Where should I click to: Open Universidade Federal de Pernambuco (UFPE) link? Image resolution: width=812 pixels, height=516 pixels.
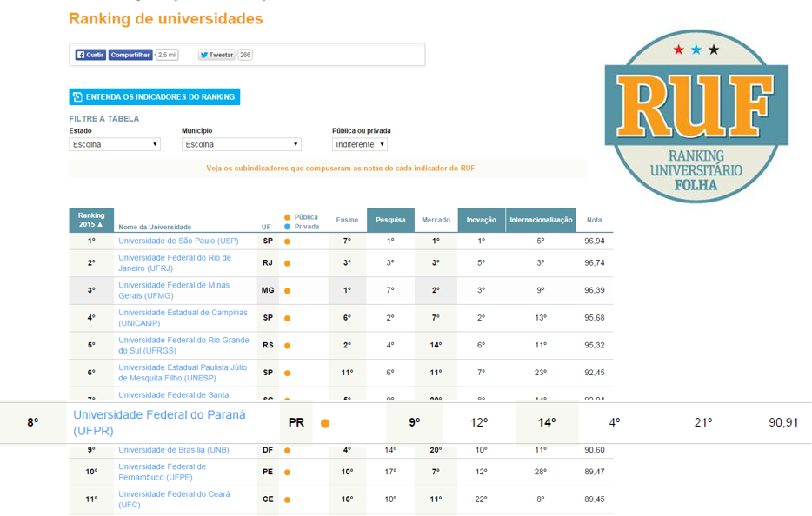pyautogui.click(x=162, y=472)
